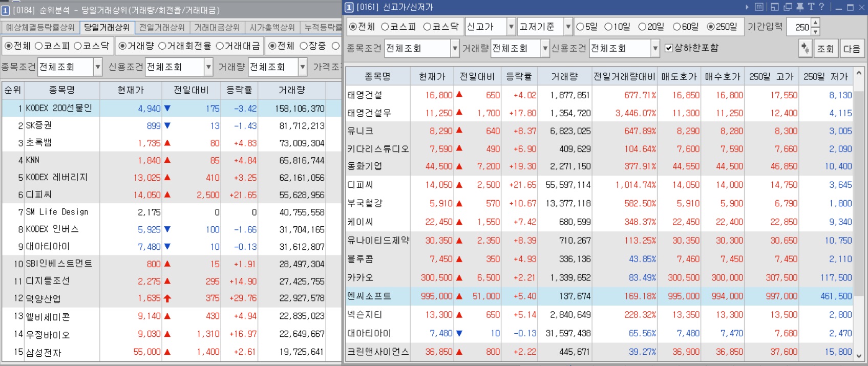Switch to the 거래대금상위 tab

tap(217, 28)
